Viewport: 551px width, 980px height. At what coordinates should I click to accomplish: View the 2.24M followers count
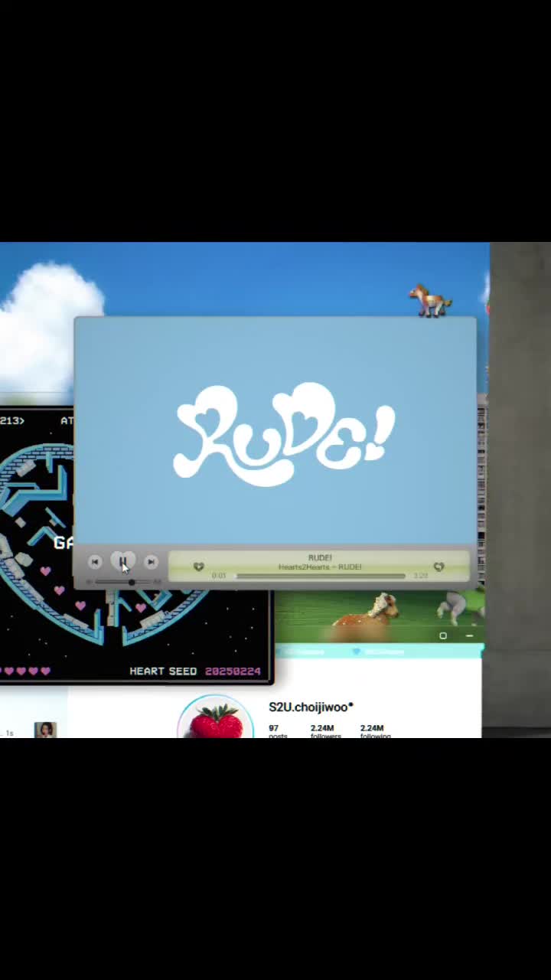click(x=324, y=732)
